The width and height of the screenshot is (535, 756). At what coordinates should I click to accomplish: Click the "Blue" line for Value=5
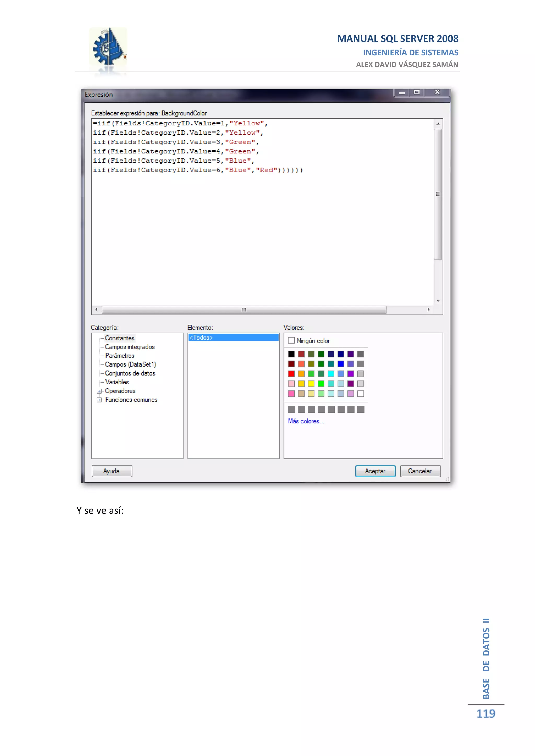pyautogui.click(x=174, y=161)
